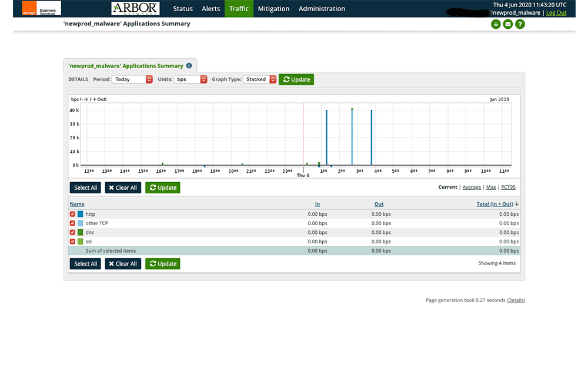Open the Administration menu
Image resolution: width=588 pixels, height=382 pixels.
pyautogui.click(x=322, y=9)
